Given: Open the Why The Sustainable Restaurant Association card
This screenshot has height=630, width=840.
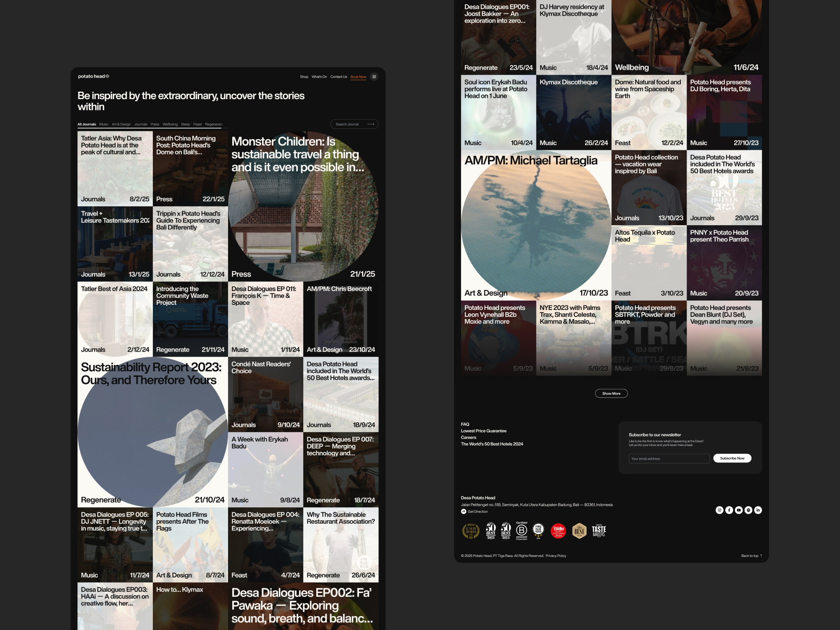Looking at the screenshot, I should click(341, 545).
